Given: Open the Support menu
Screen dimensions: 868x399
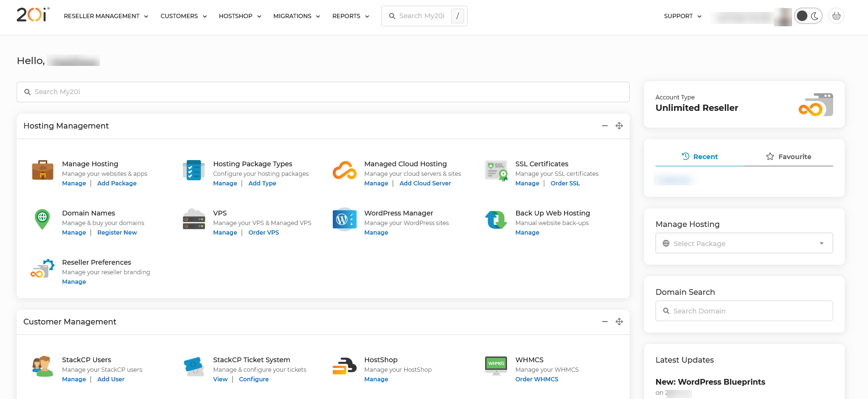Looking at the screenshot, I should coord(682,16).
